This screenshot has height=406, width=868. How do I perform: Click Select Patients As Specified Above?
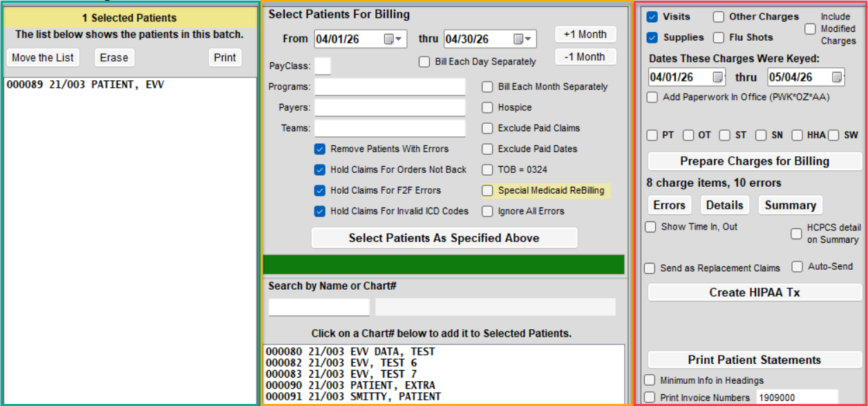pos(444,238)
